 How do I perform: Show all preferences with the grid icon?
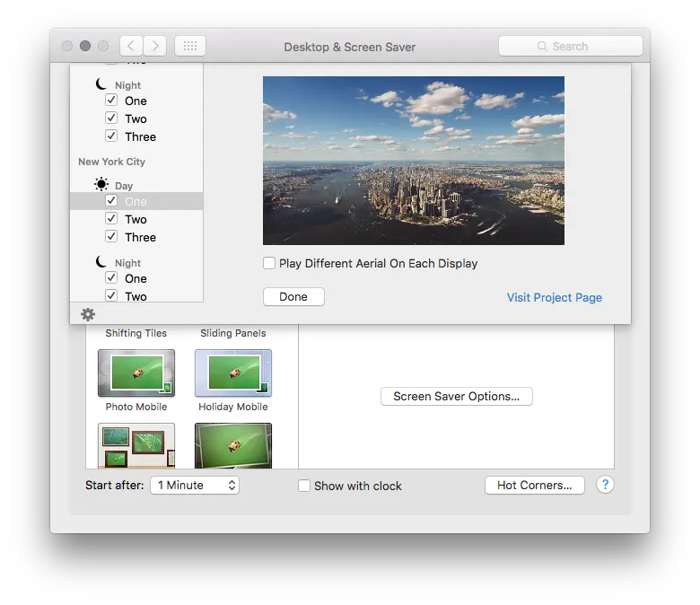click(x=190, y=46)
